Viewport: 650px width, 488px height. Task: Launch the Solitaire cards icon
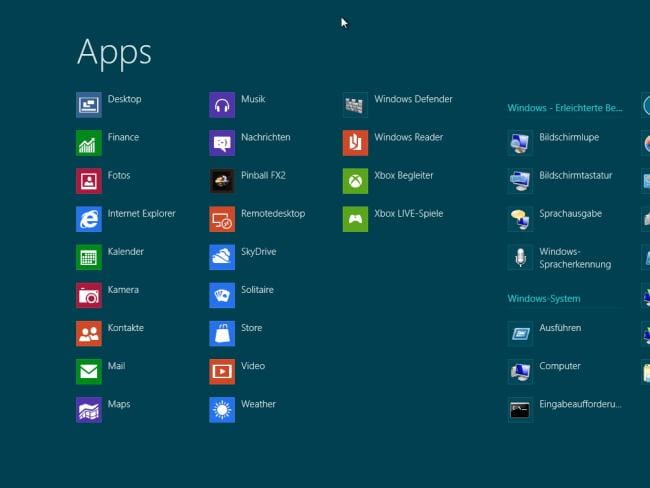point(222,296)
